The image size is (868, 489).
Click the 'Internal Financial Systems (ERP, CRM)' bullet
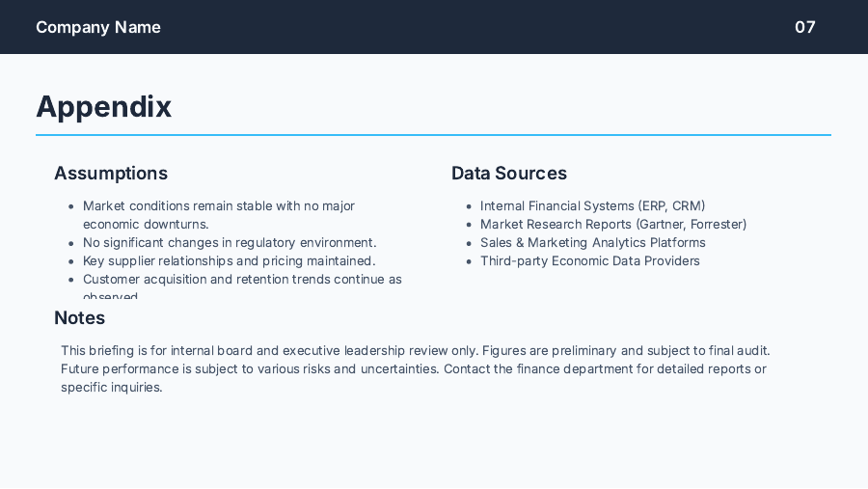592,206
